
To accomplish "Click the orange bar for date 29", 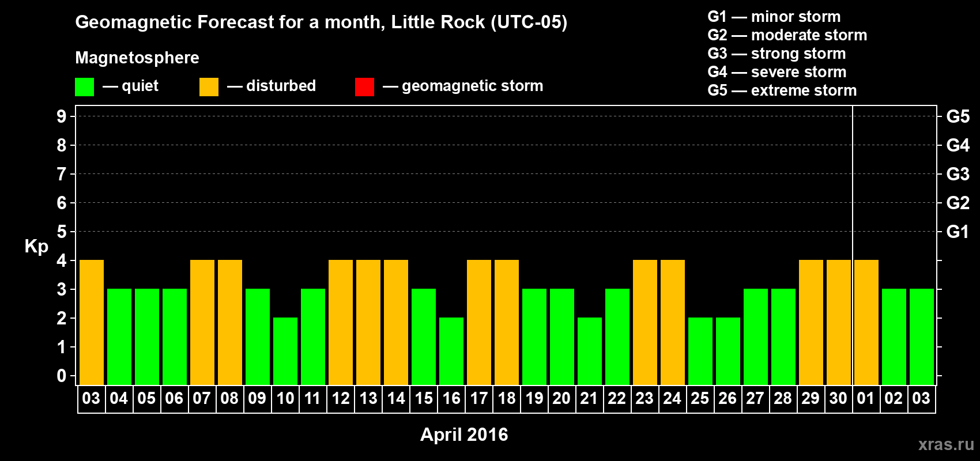I will coord(811,323).
